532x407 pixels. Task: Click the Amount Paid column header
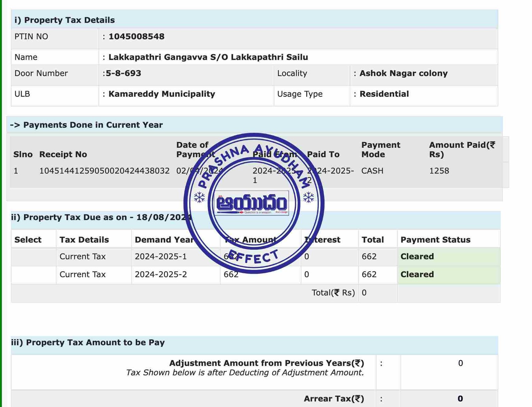[462, 150]
